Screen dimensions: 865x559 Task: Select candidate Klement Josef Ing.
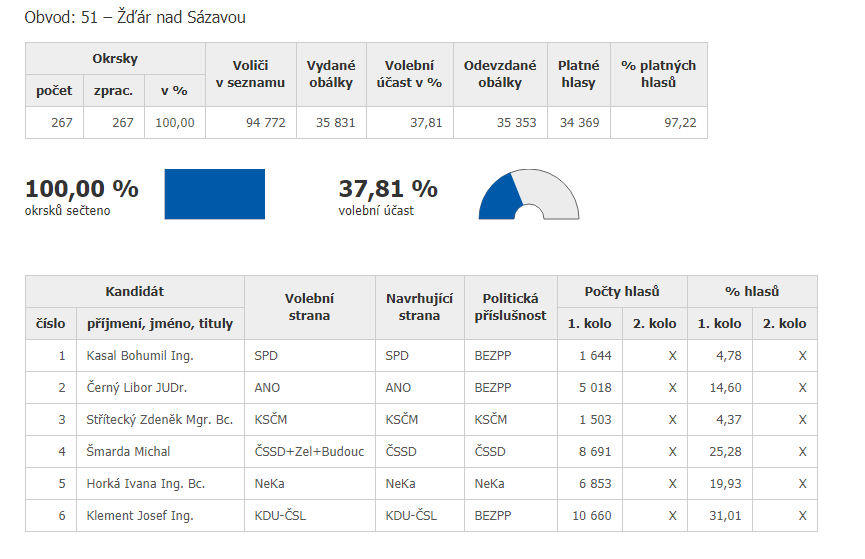[140, 515]
